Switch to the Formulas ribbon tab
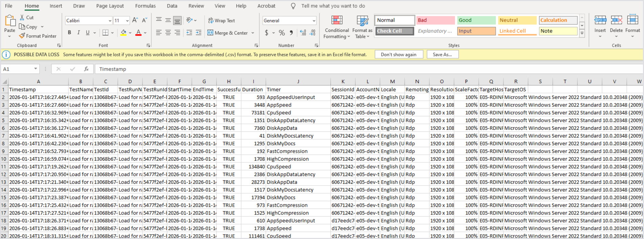The width and height of the screenshot is (644, 239). click(x=145, y=6)
